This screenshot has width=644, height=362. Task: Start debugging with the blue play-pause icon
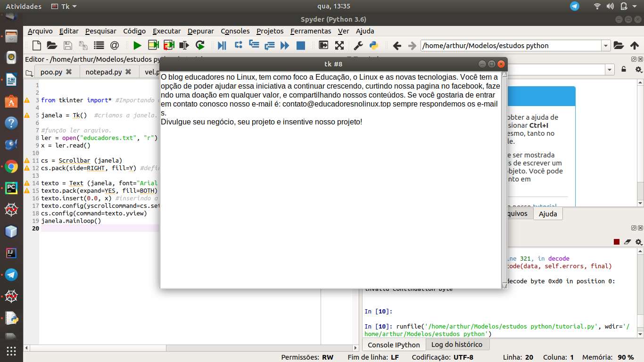click(x=222, y=46)
